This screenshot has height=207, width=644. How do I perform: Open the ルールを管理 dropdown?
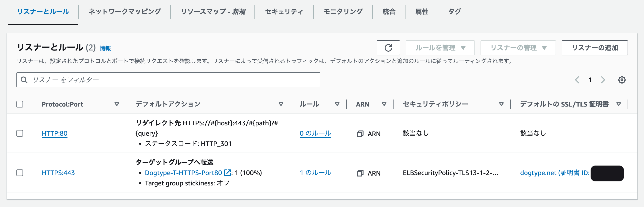coord(440,48)
